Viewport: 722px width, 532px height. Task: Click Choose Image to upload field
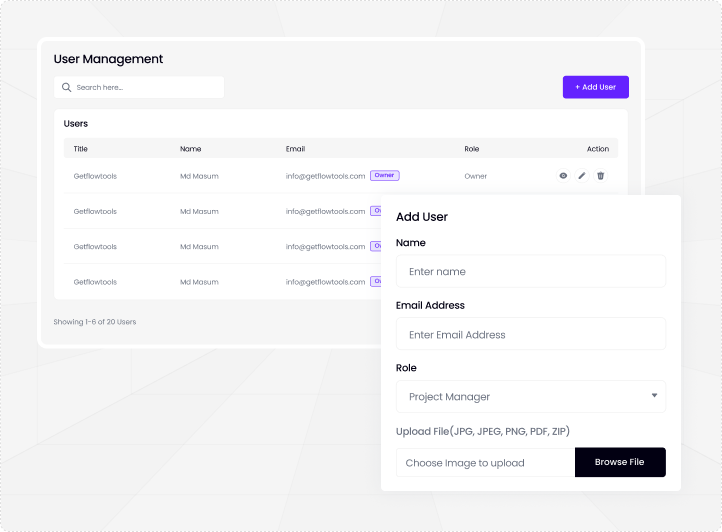point(485,462)
